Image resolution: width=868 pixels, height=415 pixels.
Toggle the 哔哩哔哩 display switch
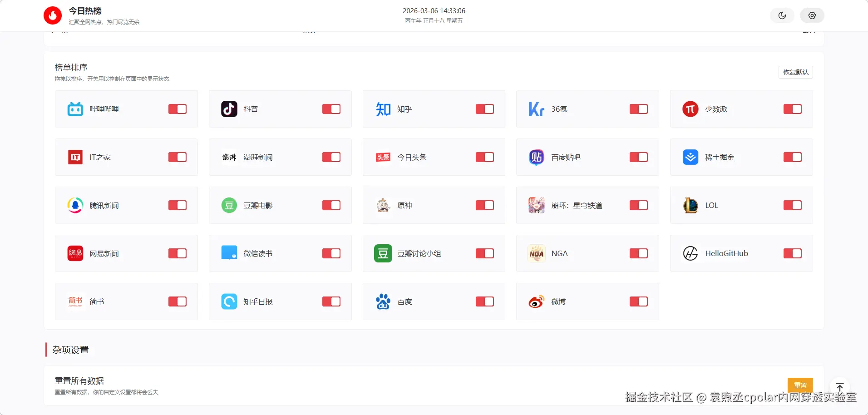(x=178, y=109)
